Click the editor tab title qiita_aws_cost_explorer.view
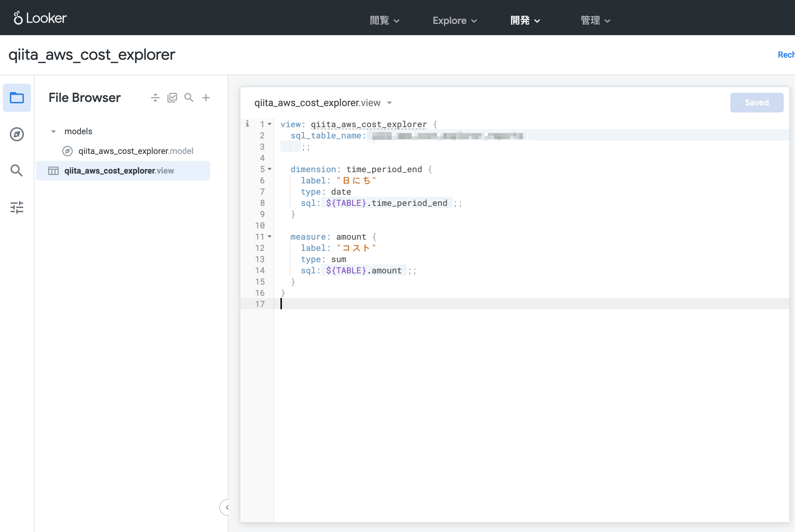 pyautogui.click(x=317, y=103)
